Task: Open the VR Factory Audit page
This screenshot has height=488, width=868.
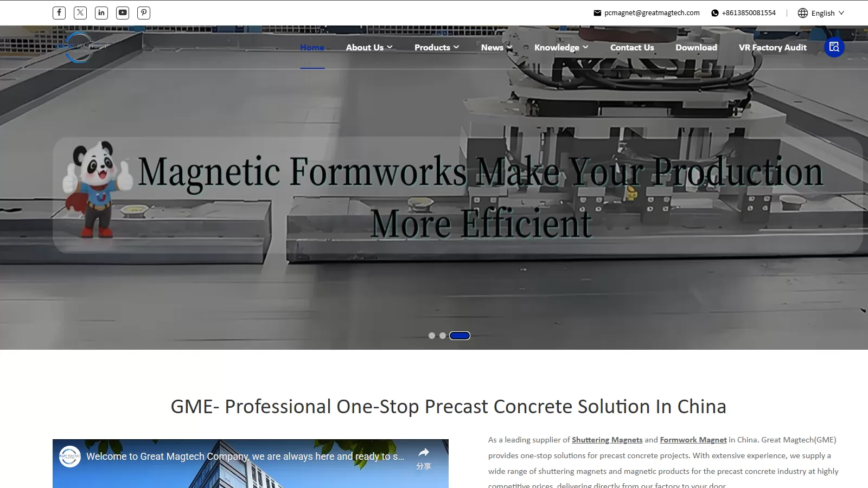Action: (x=773, y=48)
